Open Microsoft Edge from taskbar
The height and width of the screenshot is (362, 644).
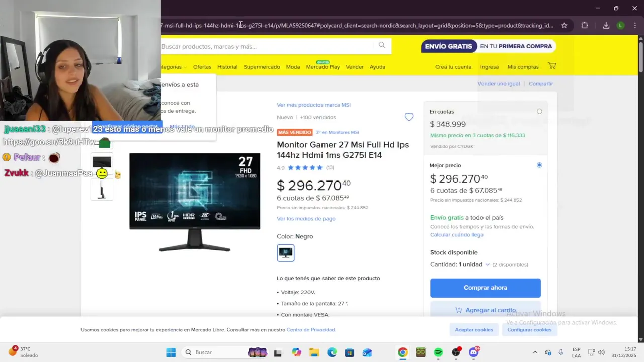click(x=332, y=352)
